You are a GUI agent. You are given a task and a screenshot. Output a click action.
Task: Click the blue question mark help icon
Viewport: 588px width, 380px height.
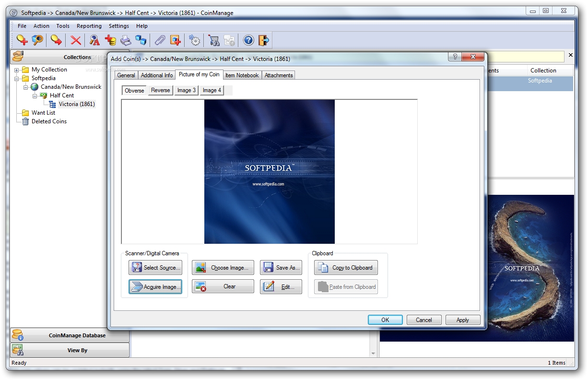pos(248,40)
